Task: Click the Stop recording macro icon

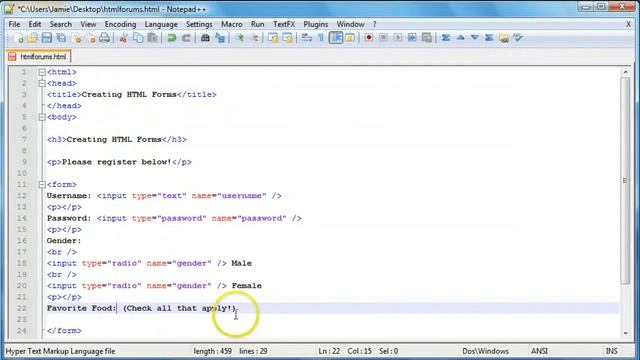Action: tap(383, 38)
